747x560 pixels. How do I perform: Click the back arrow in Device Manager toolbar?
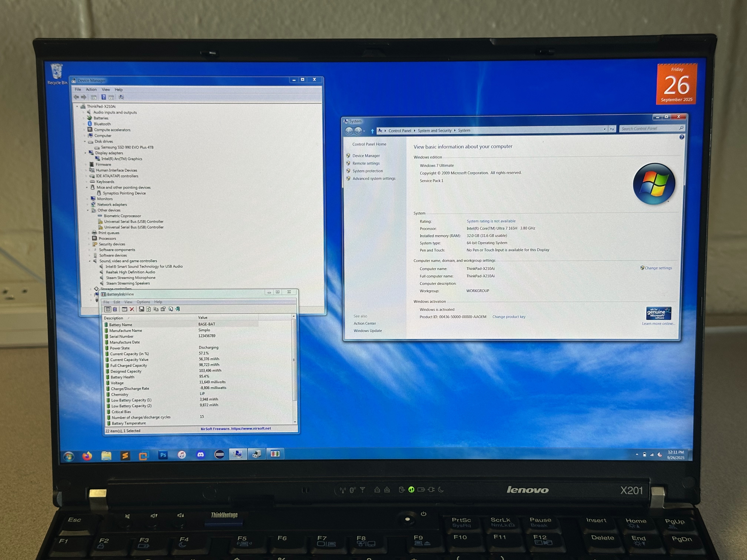[x=76, y=97]
